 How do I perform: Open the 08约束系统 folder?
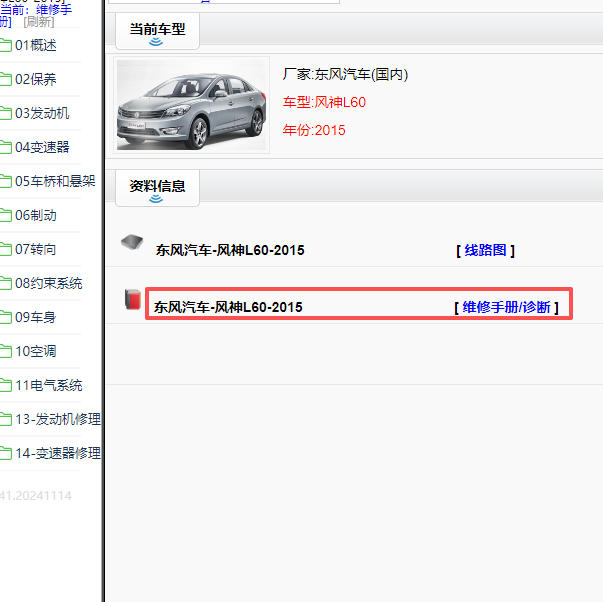[x=49, y=283]
